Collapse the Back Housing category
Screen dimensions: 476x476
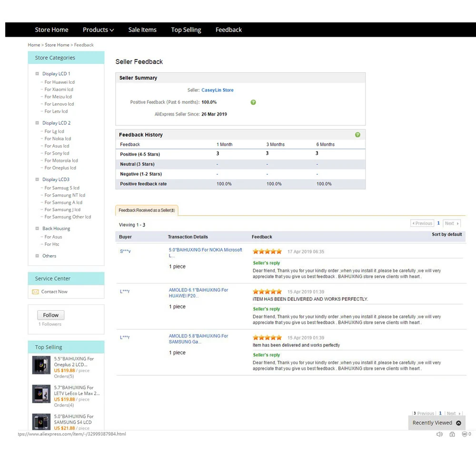pyautogui.click(x=37, y=228)
